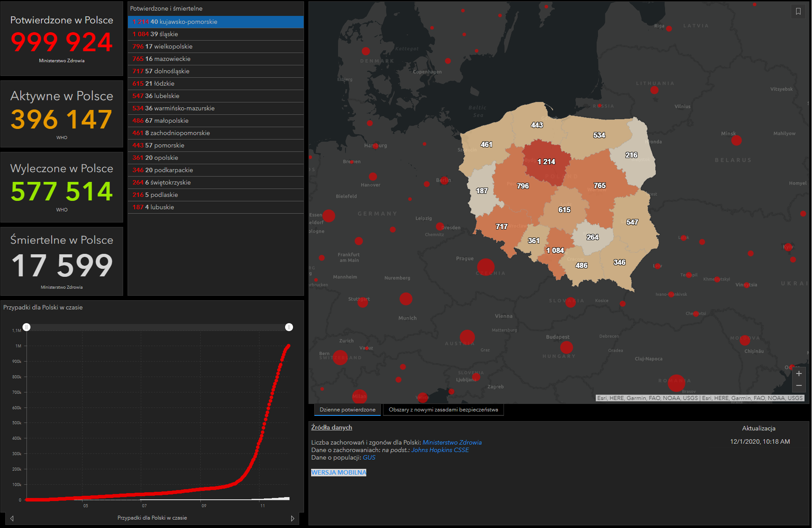Click the Aktywne w Polsce 396 147 indicator

tap(62, 114)
